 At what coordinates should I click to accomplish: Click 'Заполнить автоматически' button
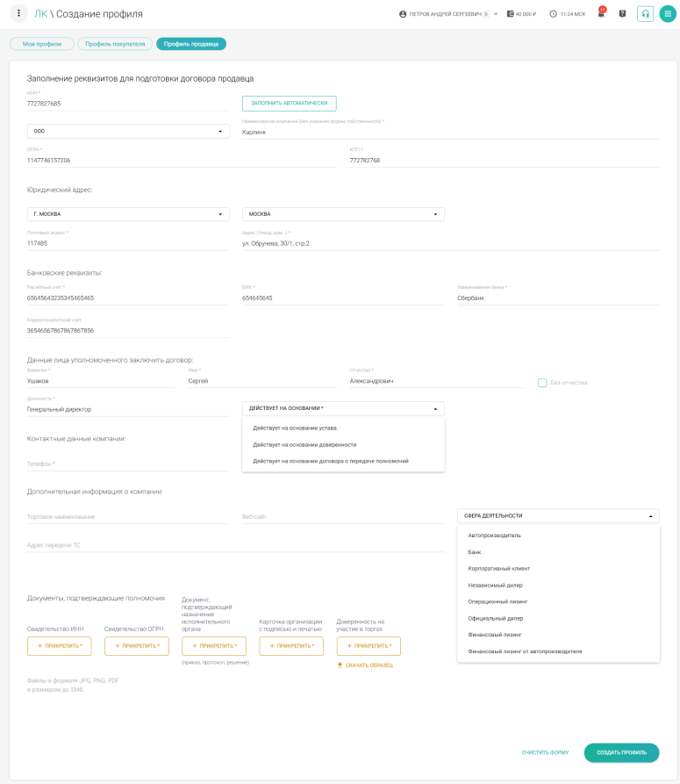[x=289, y=104]
